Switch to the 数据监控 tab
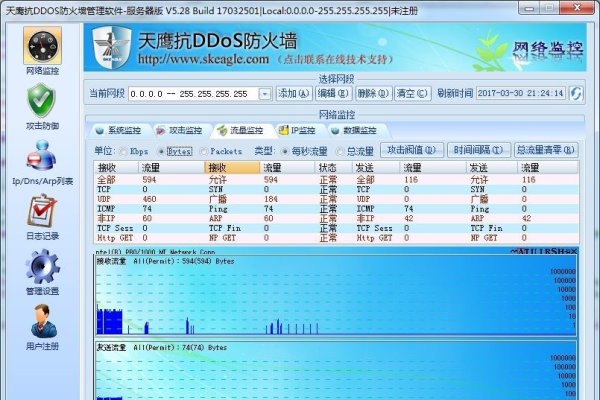This screenshot has width=600, height=400. point(355,131)
